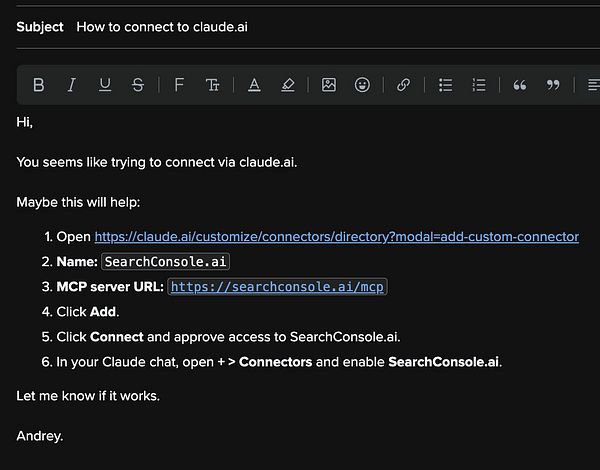Screen dimensions: 600x470
Task: Insert a hyperlink
Action: coord(403,85)
